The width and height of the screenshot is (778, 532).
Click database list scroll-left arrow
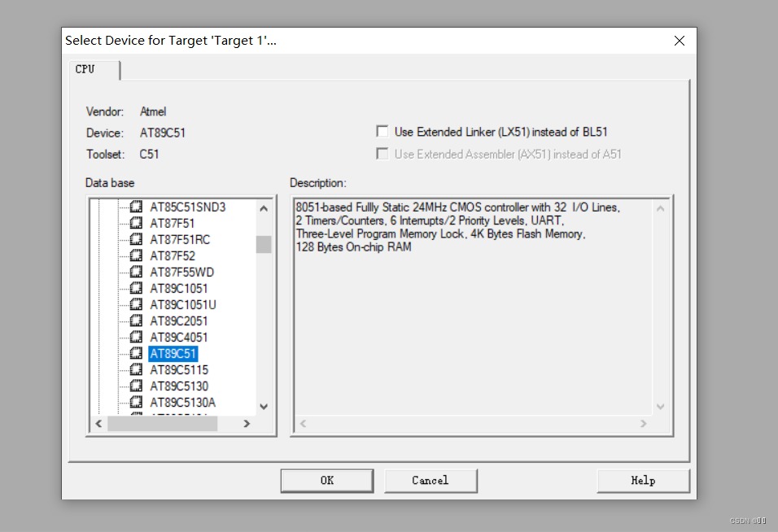(98, 424)
